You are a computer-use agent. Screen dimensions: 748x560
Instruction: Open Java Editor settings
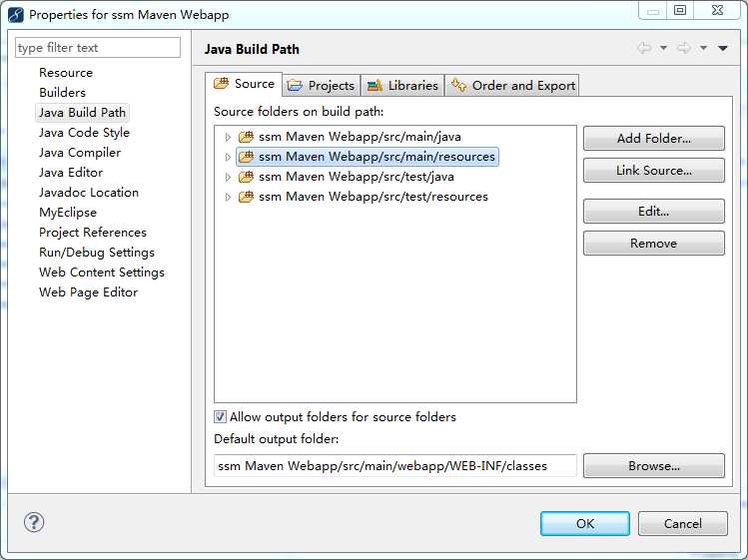pyautogui.click(x=71, y=173)
